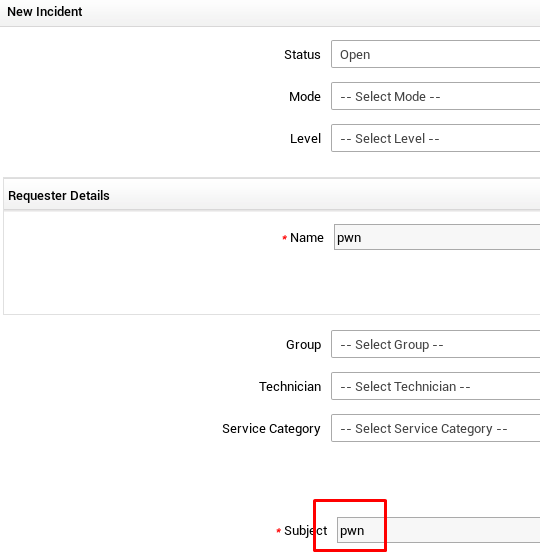Screen dimensions: 540x557
Task: Open the Select Technician dropdown
Action: (436, 386)
